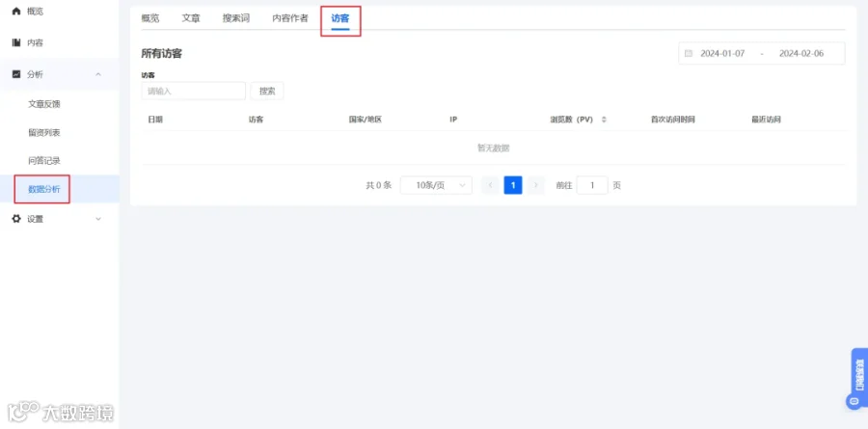This screenshot has height=429, width=868.
Task: Click the 首次访问时间 column header
Action: [672, 120]
